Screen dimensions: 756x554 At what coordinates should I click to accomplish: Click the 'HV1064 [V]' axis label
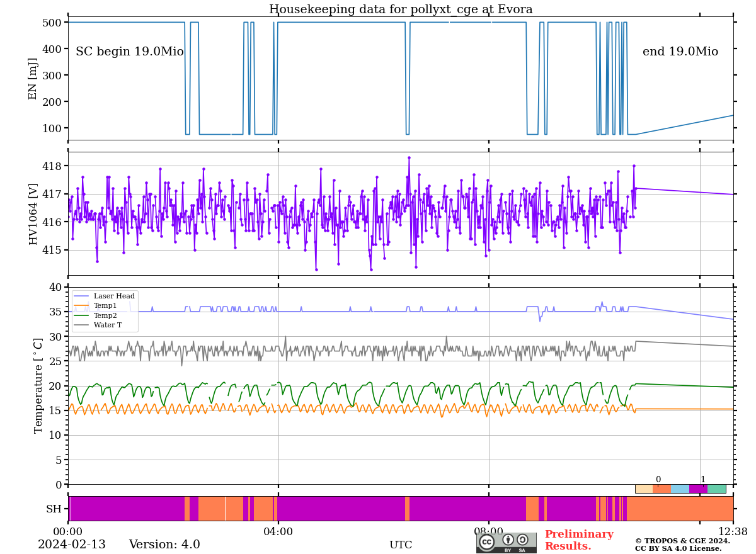(33, 214)
